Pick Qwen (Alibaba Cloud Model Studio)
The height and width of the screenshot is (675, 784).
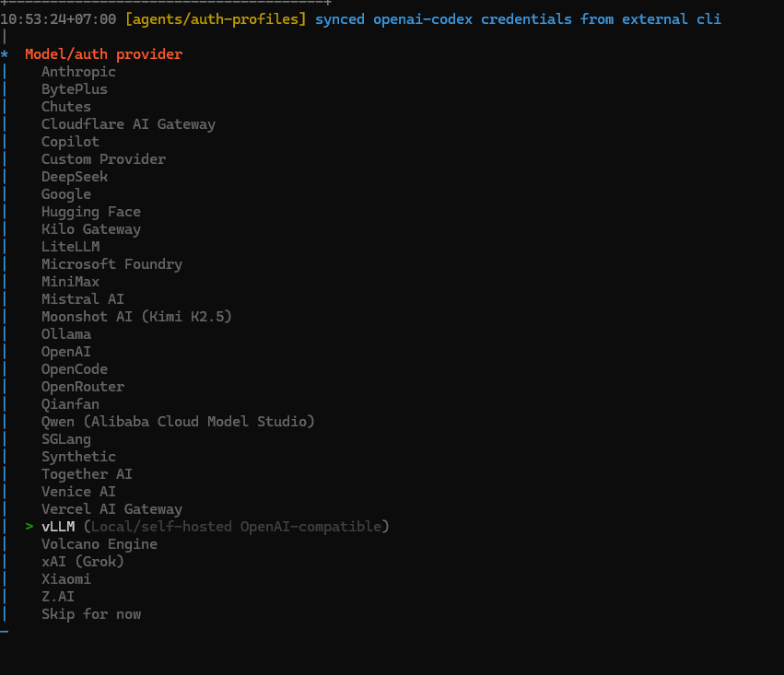tap(178, 422)
